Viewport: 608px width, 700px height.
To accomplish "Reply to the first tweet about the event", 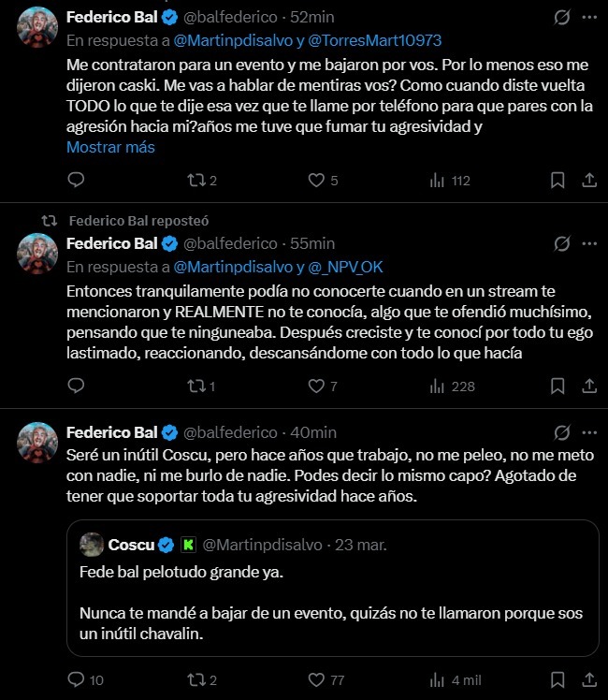I will pos(77,181).
